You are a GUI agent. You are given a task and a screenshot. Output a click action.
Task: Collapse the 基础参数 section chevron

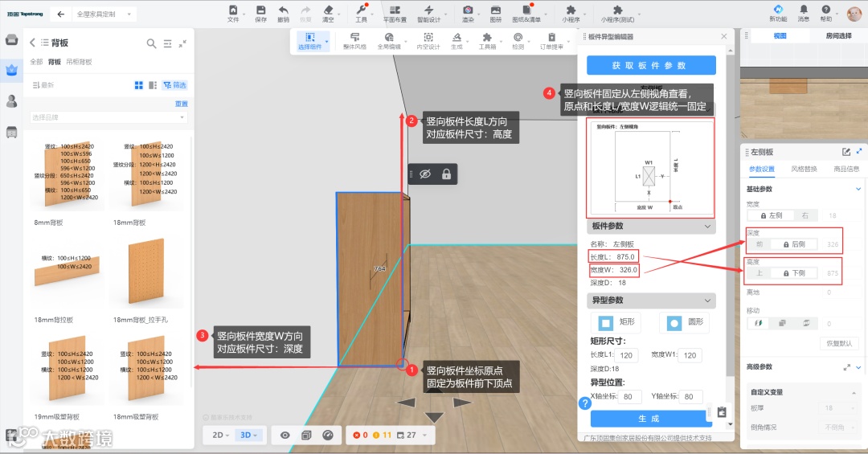pos(858,189)
